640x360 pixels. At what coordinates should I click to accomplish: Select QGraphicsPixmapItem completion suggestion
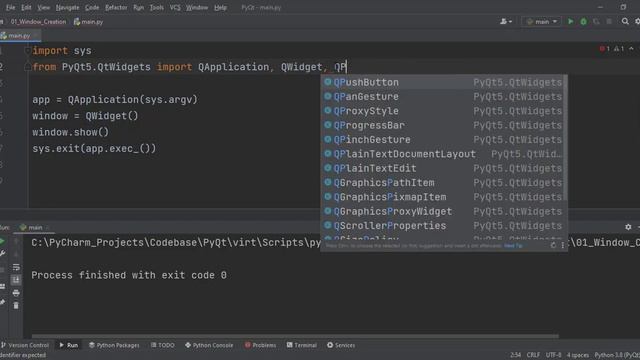tap(443, 197)
